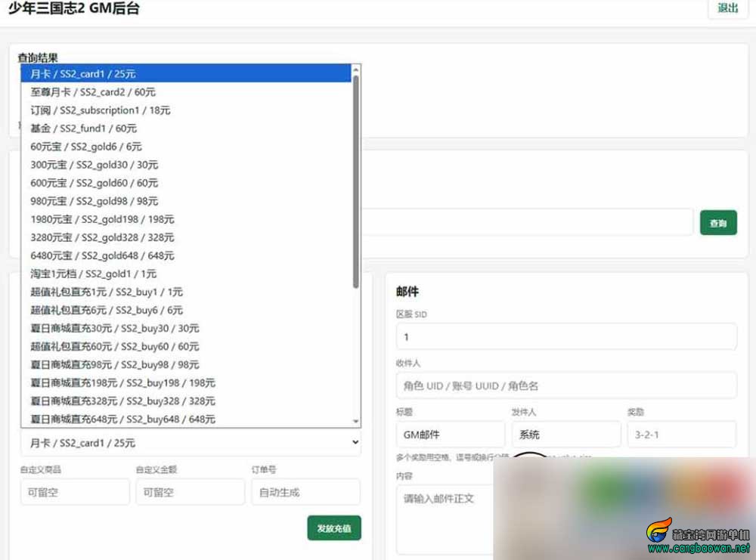Click the 内容 mail body text area
This screenshot has width=756, height=560.
445,521
